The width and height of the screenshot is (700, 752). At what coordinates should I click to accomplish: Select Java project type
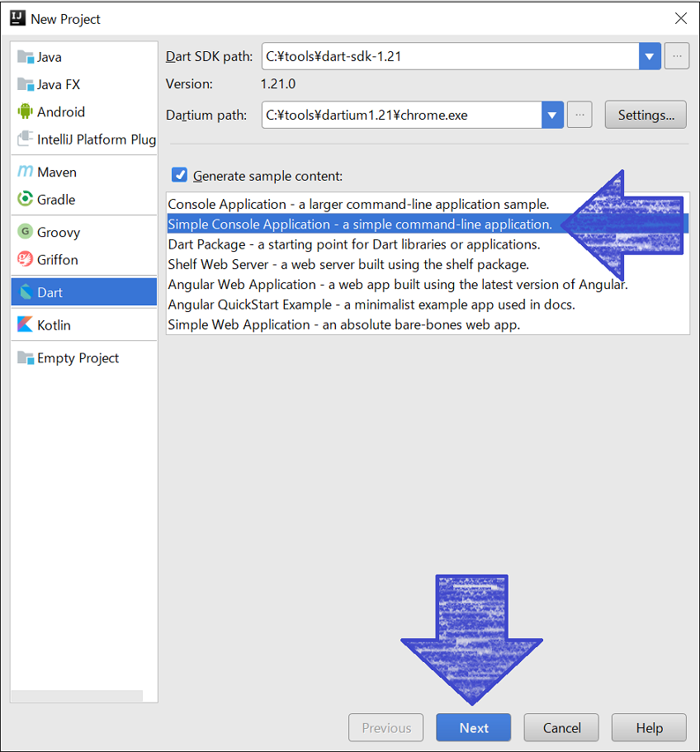84,57
